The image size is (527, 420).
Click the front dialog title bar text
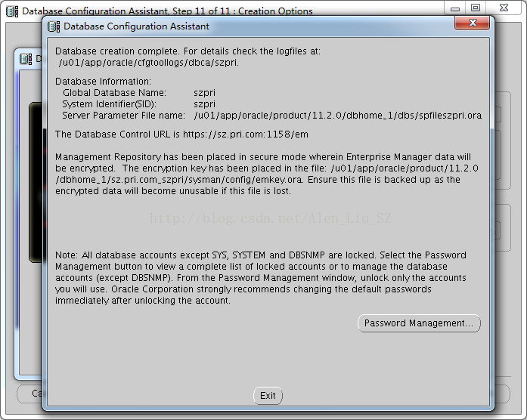(x=136, y=26)
